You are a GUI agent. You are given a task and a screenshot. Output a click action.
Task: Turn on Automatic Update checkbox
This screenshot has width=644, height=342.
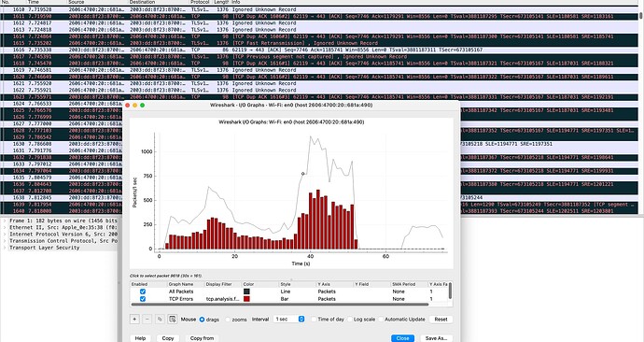click(x=381, y=319)
